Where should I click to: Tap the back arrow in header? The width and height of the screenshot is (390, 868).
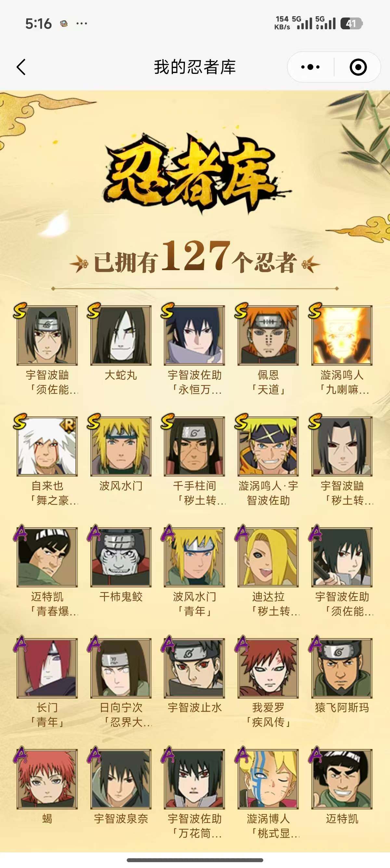21,67
